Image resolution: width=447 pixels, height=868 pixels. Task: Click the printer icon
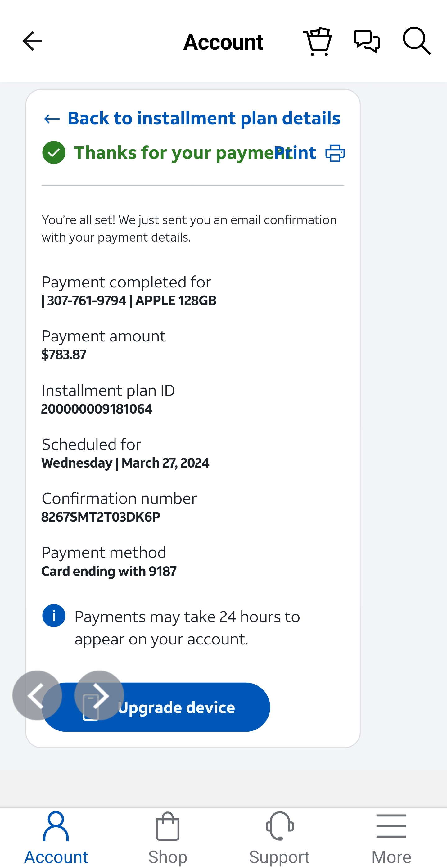[335, 153]
